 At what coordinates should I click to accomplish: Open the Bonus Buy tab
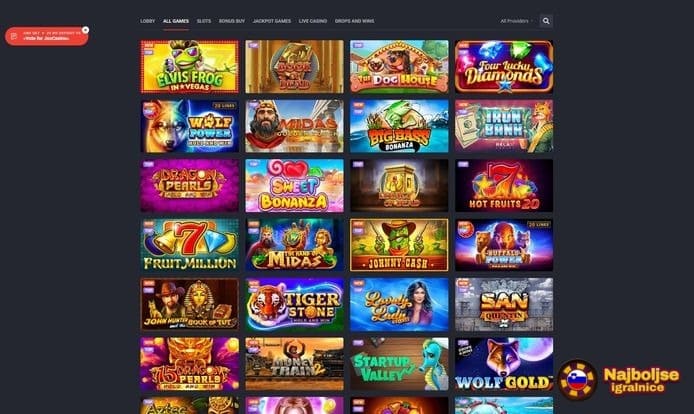coord(232,21)
